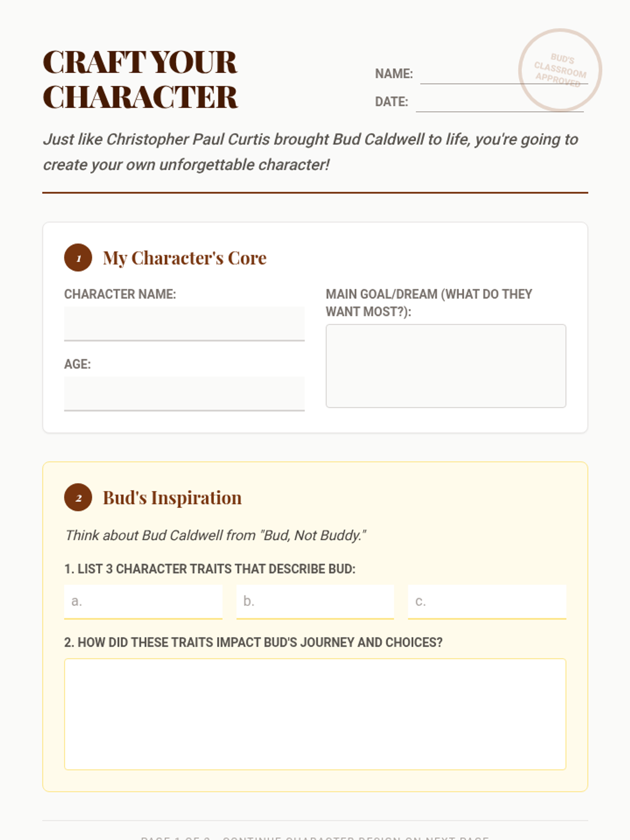Viewport: 630px width, 840px height.
Task: Select trait field c.
Action: point(487,602)
